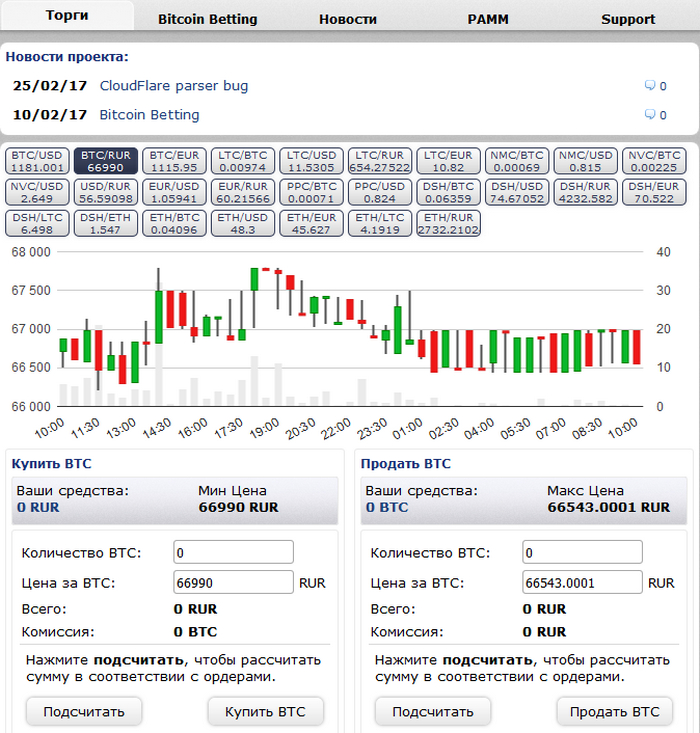The image size is (700, 733).
Task: Open CloudFlare parser bug news link
Action: point(174,86)
